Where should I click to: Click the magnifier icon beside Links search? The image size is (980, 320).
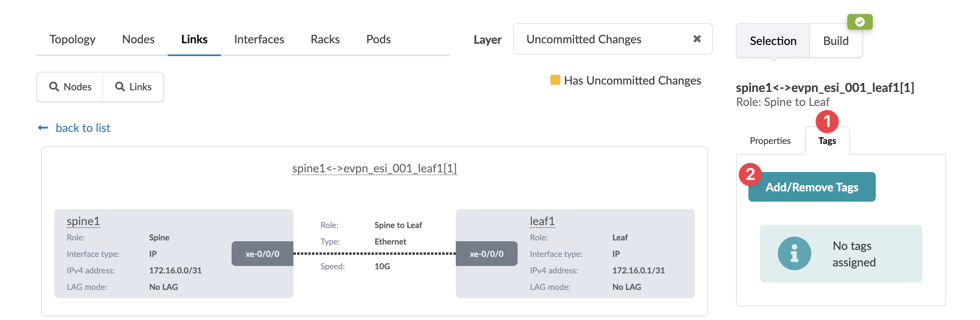[x=120, y=87]
